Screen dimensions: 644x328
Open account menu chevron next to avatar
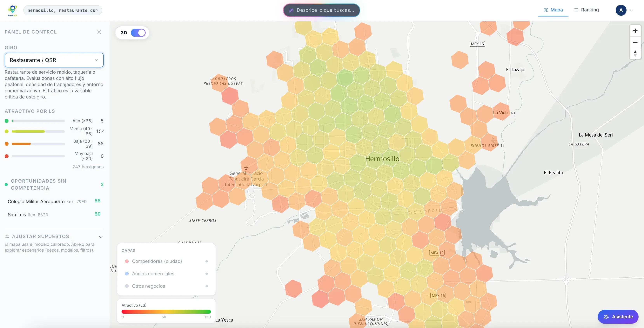(631, 10)
